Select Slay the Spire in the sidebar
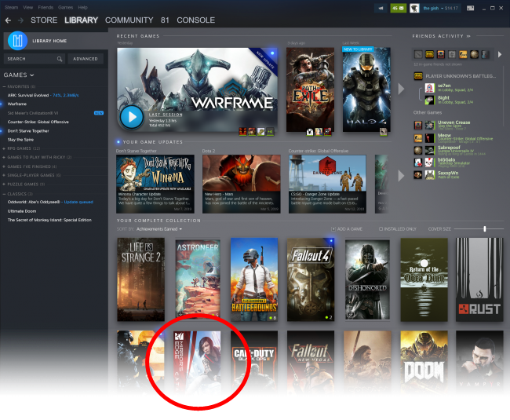Viewport: 510px width, 420px height. coord(20,140)
